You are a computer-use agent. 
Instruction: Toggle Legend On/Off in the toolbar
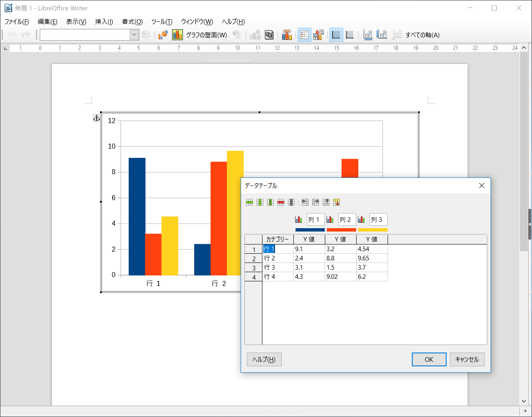[x=304, y=35]
